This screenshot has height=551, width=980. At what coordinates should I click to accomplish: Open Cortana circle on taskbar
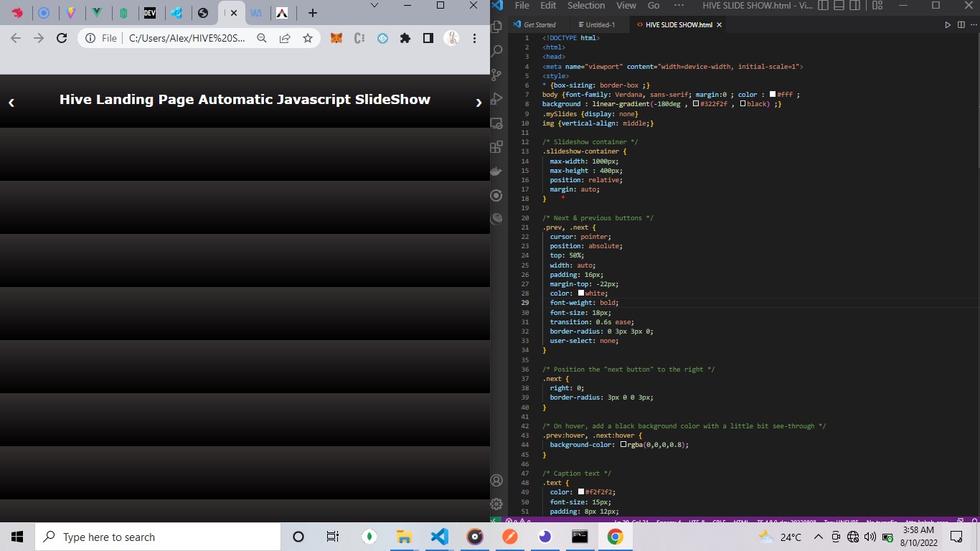(x=298, y=537)
